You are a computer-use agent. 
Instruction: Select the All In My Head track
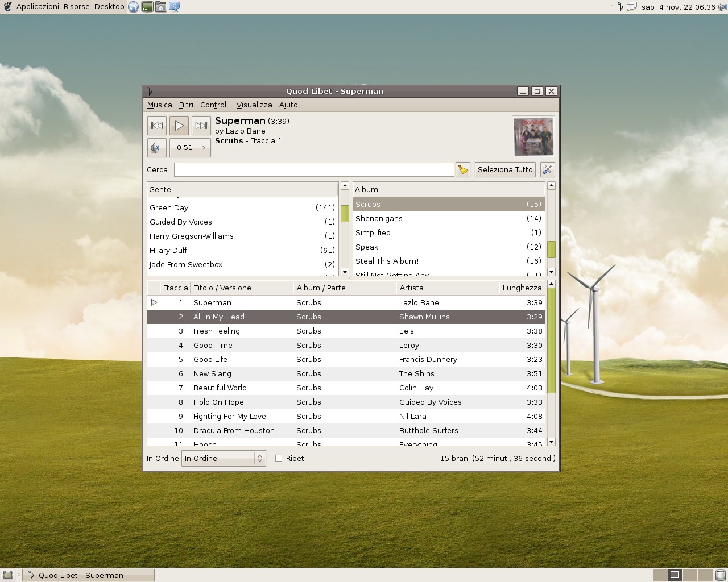tap(346, 317)
